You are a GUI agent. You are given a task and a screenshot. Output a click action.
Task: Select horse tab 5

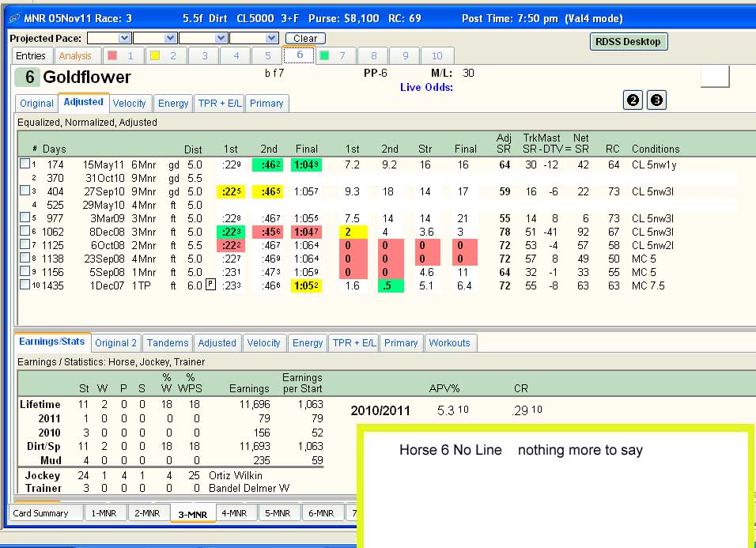(267, 56)
